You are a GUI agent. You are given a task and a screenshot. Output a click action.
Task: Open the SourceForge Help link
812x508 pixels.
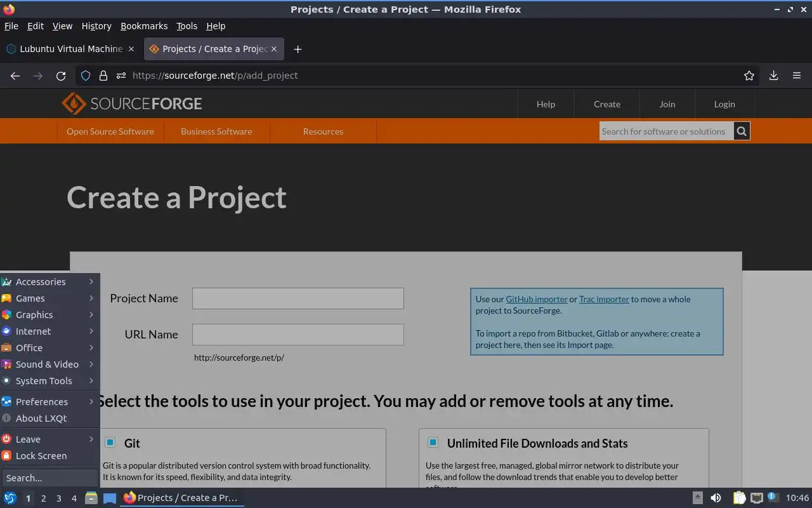[x=546, y=104]
